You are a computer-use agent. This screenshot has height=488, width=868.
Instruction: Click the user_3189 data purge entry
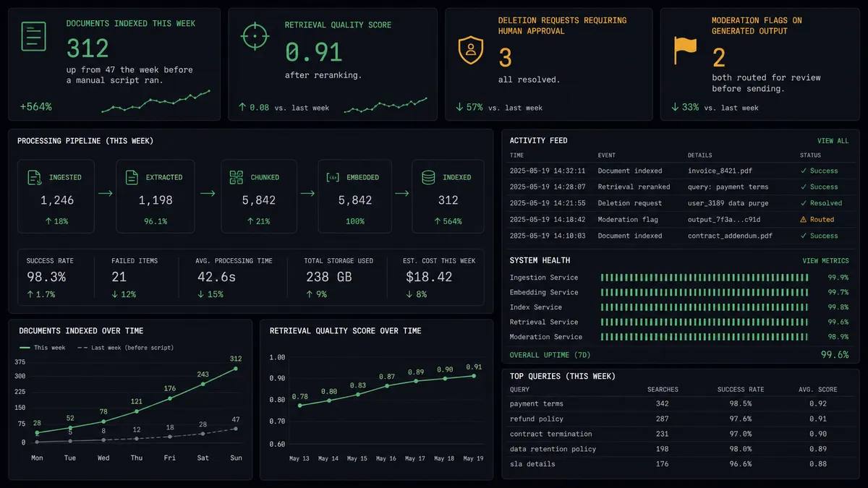728,203
